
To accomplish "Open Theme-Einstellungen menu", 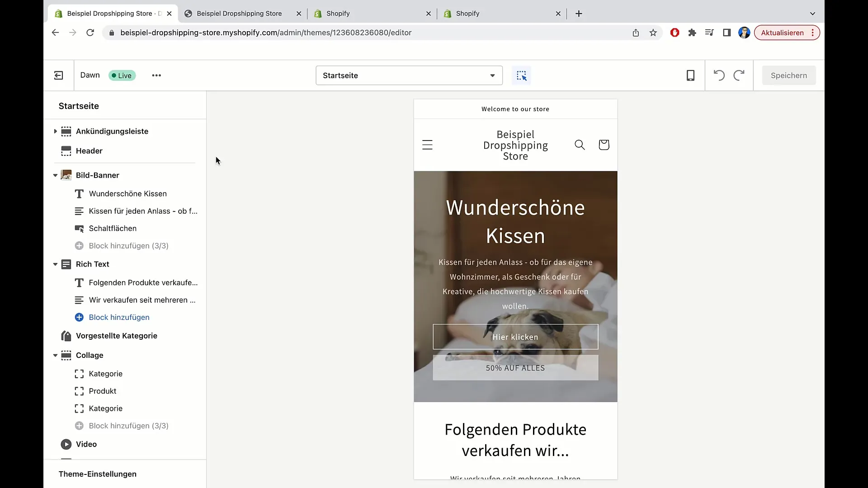I will pos(97,474).
